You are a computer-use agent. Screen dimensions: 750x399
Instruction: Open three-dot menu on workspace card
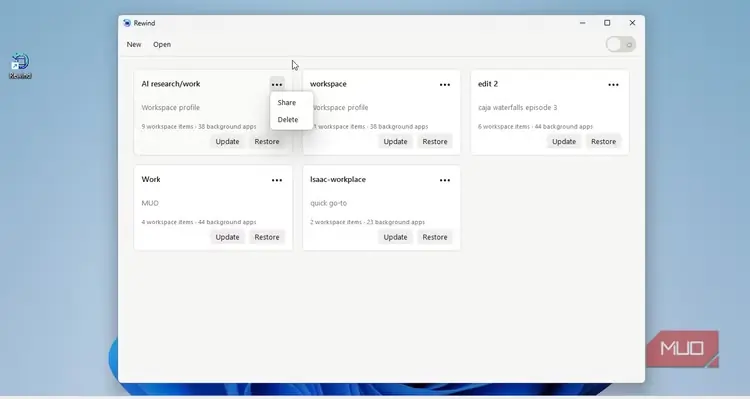click(445, 85)
